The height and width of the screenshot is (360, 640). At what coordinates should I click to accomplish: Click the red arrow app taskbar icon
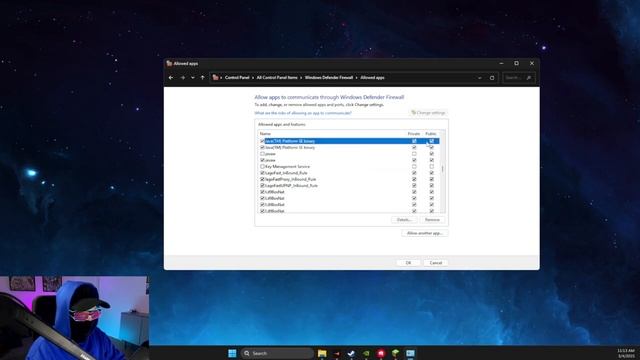337,353
